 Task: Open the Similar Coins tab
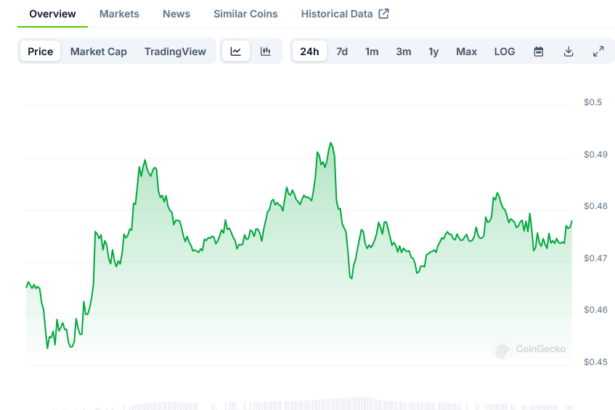(x=245, y=14)
